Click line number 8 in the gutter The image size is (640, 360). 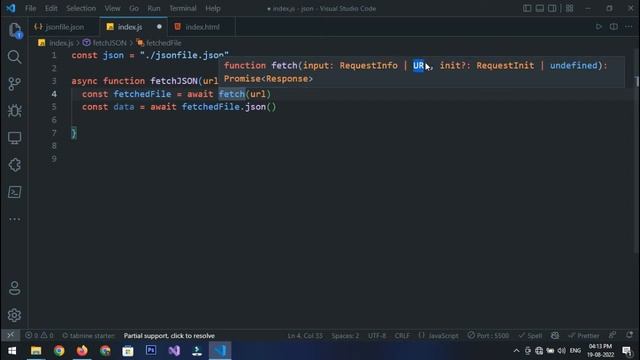point(54,146)
